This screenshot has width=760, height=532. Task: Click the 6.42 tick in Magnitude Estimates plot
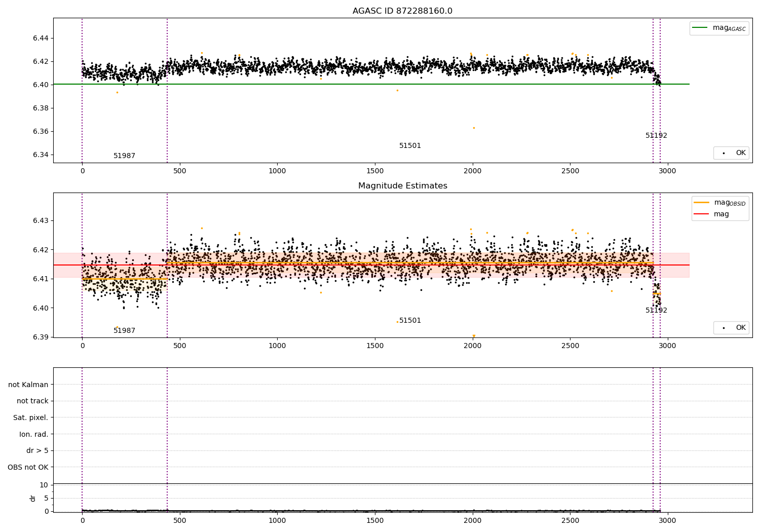coord(41,250)
